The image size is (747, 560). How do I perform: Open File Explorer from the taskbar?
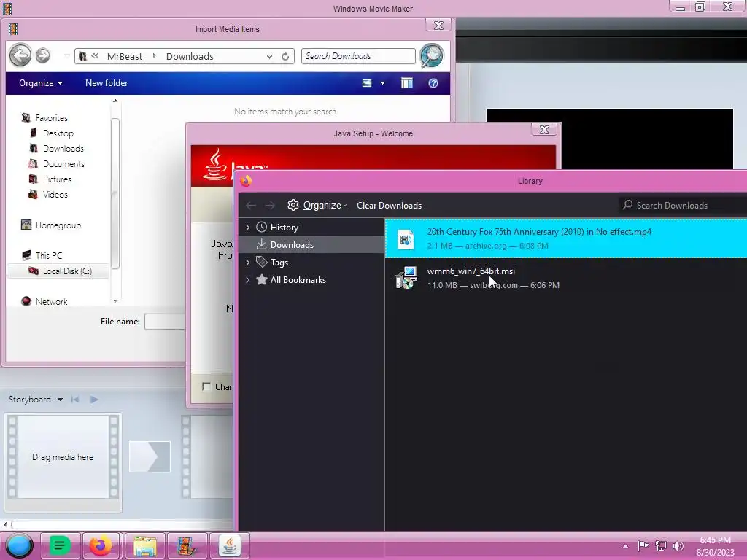coord(145,545)
